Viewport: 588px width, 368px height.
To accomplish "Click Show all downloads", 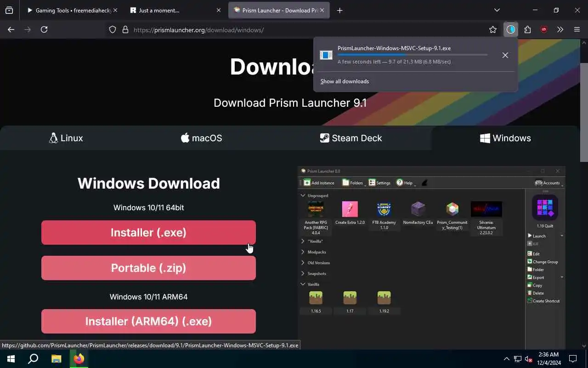I will click(x=345, y=81).
